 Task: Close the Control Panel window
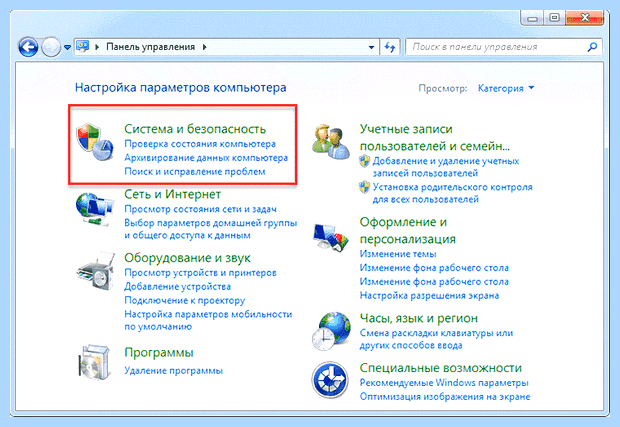tap(584, 18)
